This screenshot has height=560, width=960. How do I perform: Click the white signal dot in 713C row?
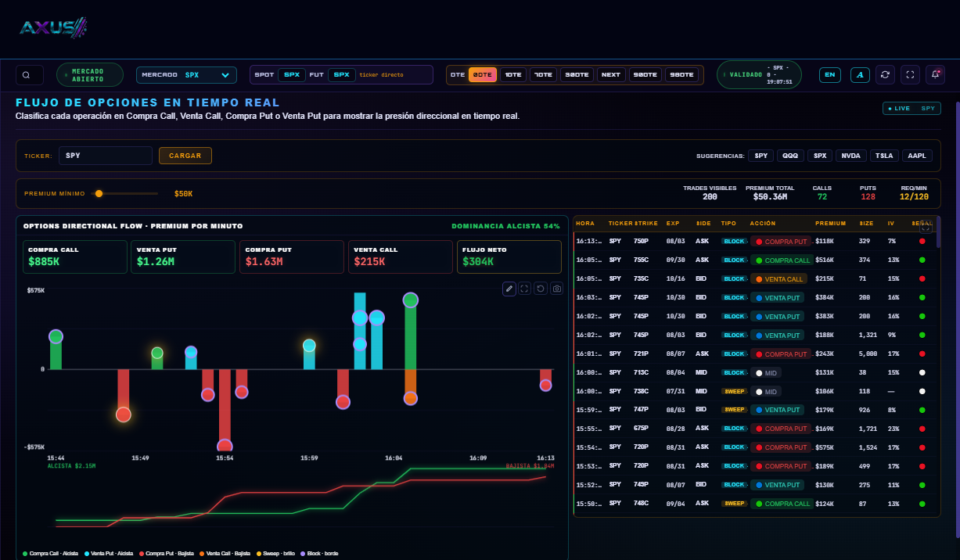pos(922,373)
